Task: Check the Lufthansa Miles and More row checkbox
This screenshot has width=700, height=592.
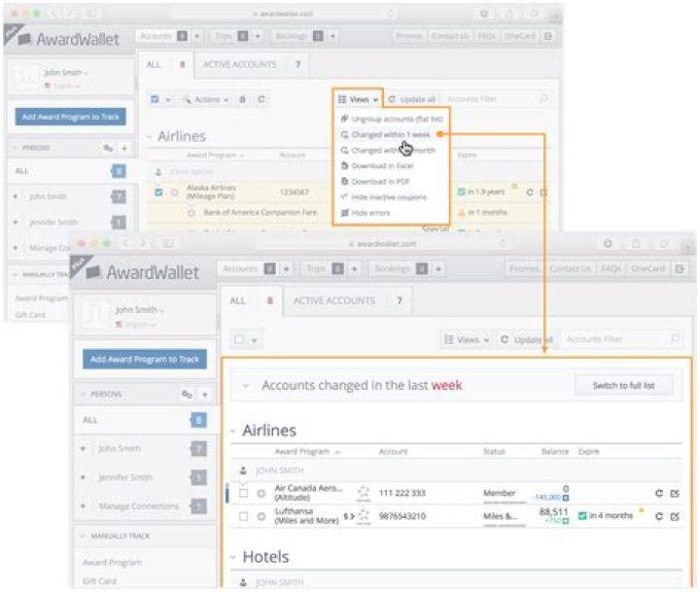Action: (243, 516)
